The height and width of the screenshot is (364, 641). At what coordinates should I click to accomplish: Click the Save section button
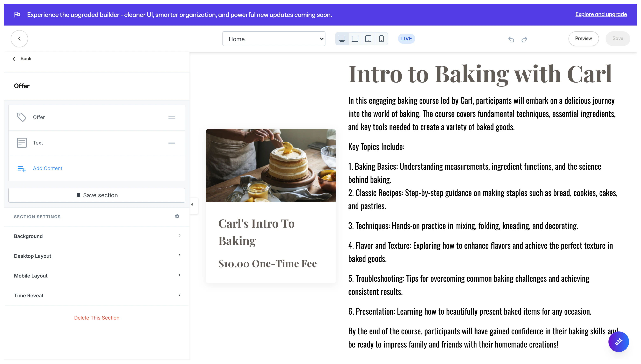[97, 195]
